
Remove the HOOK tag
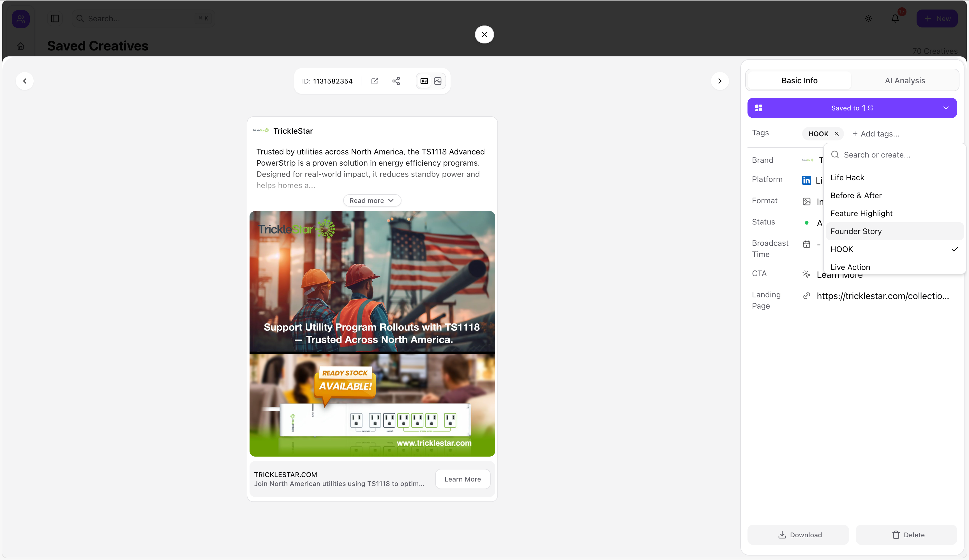click(836, 134)
